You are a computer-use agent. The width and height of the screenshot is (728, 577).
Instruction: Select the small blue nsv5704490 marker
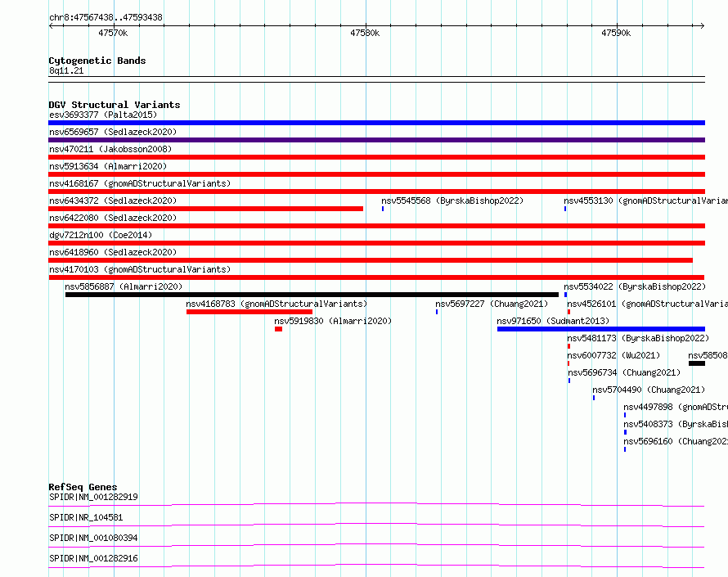tap(594, 398)
